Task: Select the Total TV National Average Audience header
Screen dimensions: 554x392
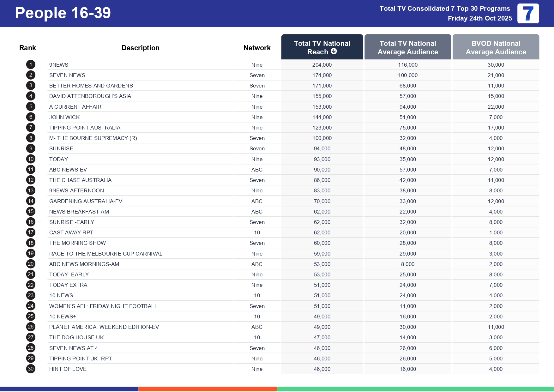Action: click(x=407, y=47)
